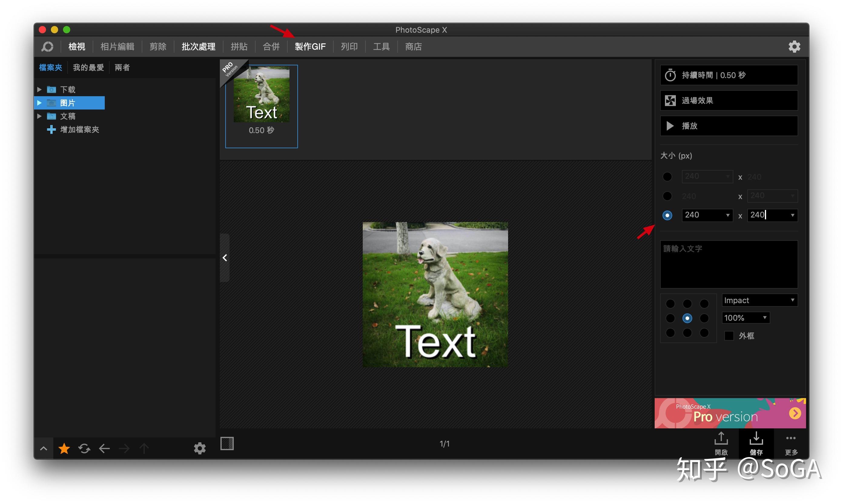843x504 pixels.
Task: Switch to the 我的最愛 tab
Action: click(x=88, y=67)
